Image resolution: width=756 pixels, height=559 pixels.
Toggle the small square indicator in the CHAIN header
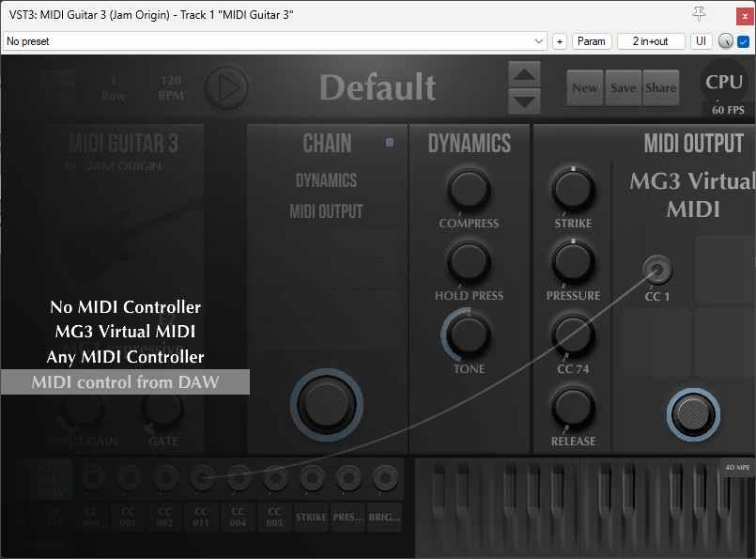point(391,143)
